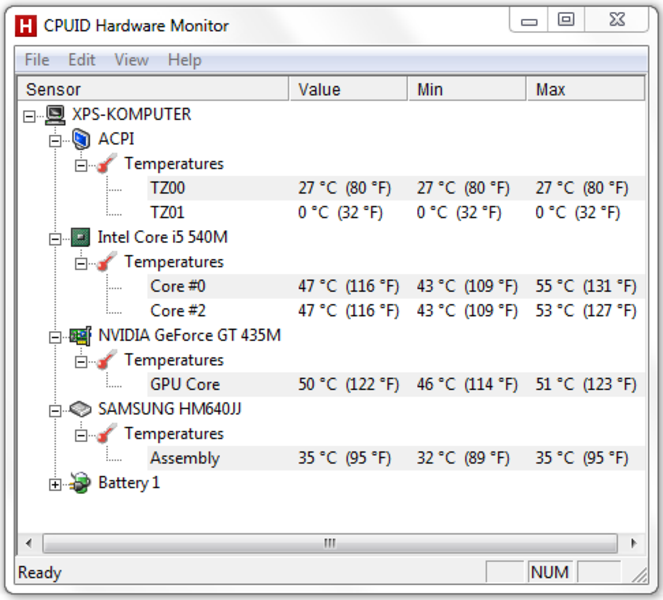Collapse SAMSUNG Temperatures node
Screen dimensions: 663x600
click(x=81, y=435)
